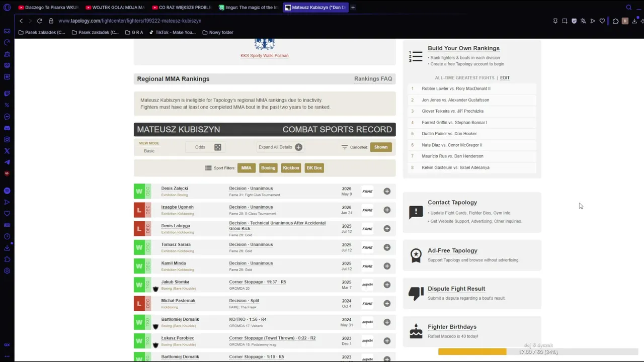This screenshot has width=644, height=362.
Task: Click EDIT for All-Time Greatest Fights
Action: (x=505, y=78)
